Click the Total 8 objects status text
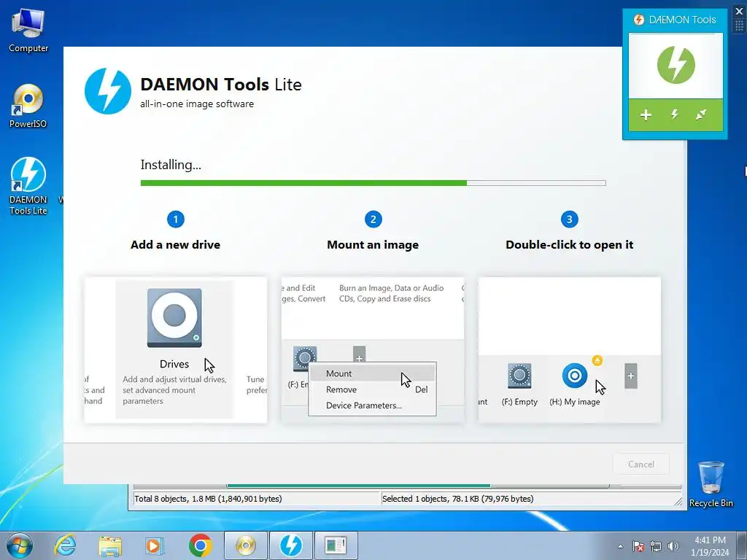Viewport: 747px width, 560px height. [208, 499]
